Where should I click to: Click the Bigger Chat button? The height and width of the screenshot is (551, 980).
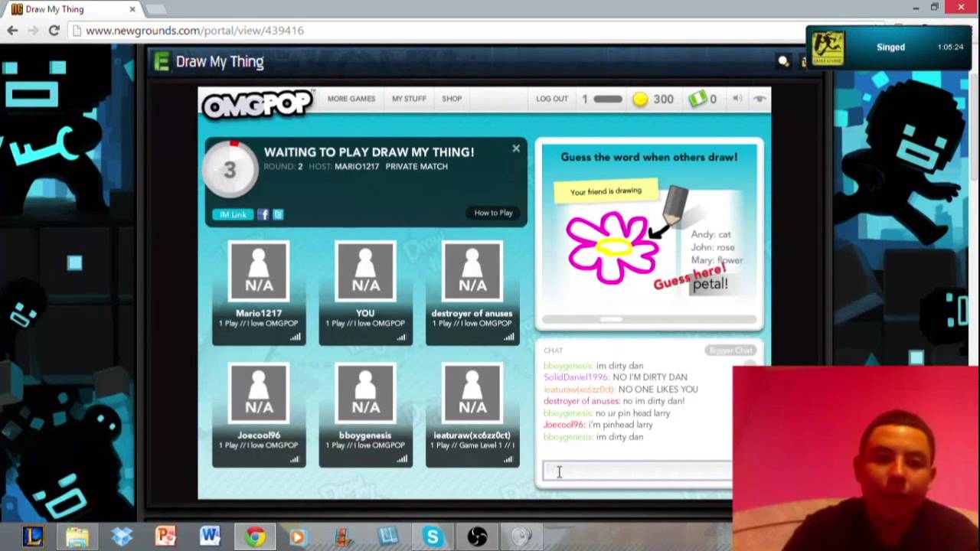click(730, 350)
